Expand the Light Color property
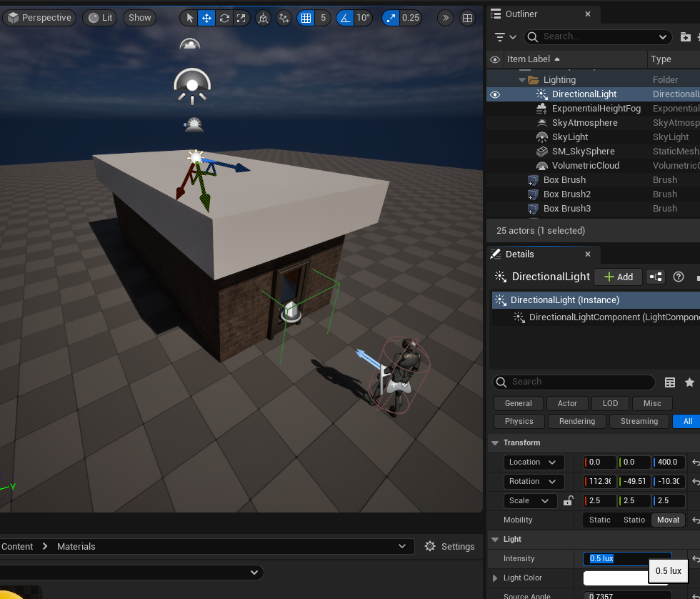Viewport: 700px width, 599px height. [494, 578]
